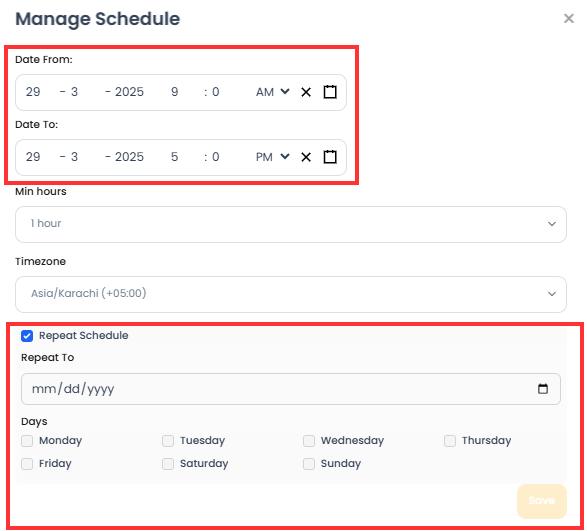Check the Saturday checkbox
587x531 pixels.
168,464
